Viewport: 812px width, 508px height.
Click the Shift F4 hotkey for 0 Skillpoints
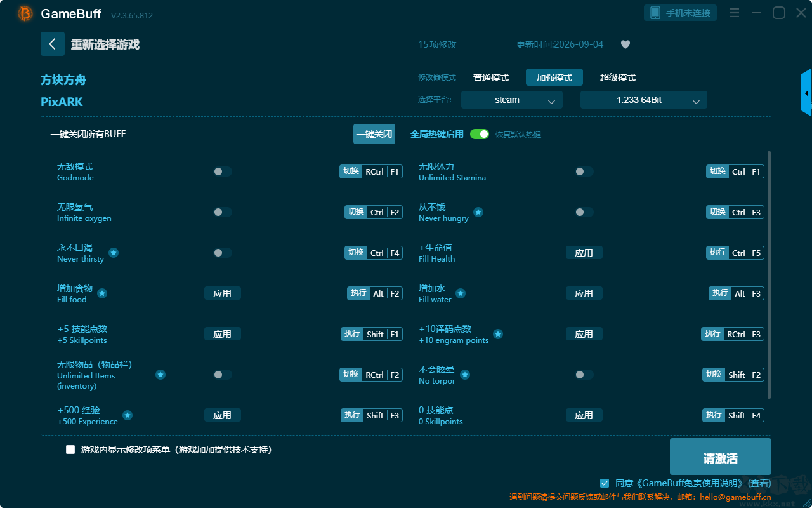pyautogui.click(x=733, y=415)
